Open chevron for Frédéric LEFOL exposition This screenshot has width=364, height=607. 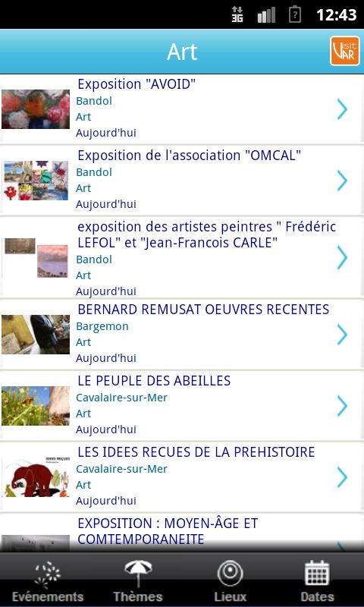(x=342, y=257)
